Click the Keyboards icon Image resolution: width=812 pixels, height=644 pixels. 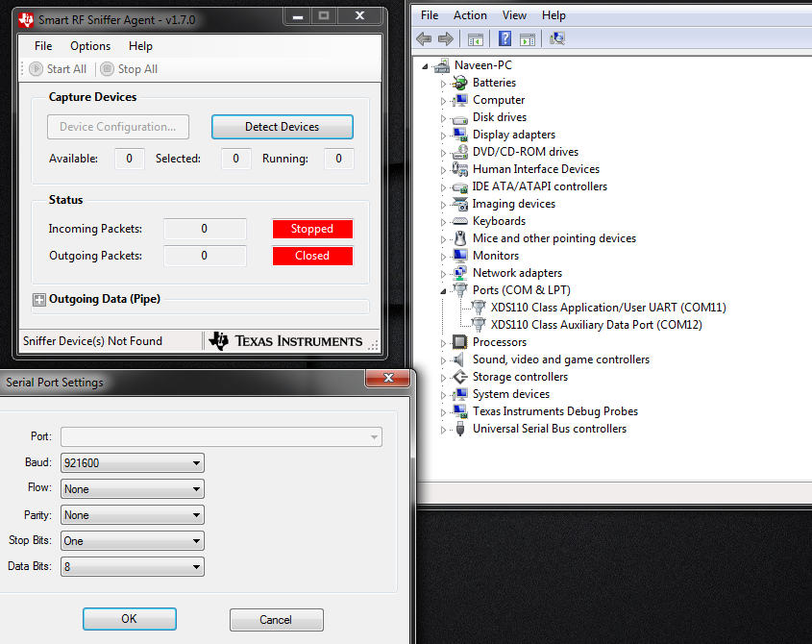coord(460,221)
